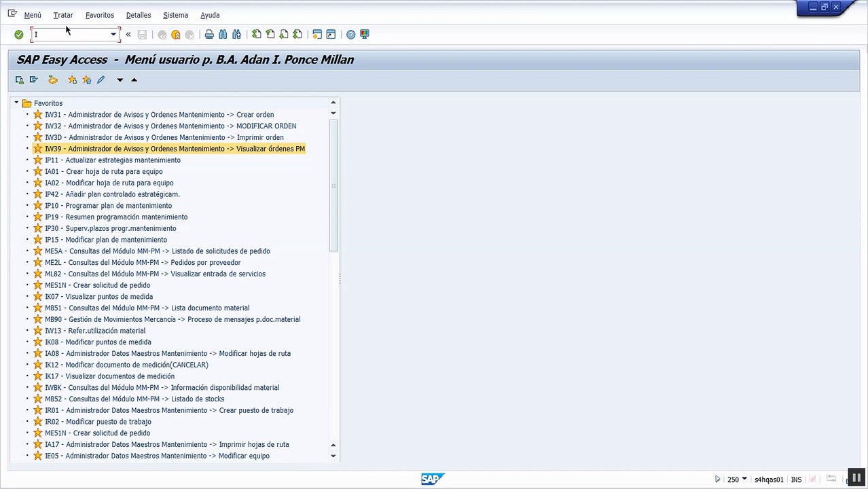Viewport: 868px width, 489px height.
Task: Open the Sistema menu
Action: [176, 15]
